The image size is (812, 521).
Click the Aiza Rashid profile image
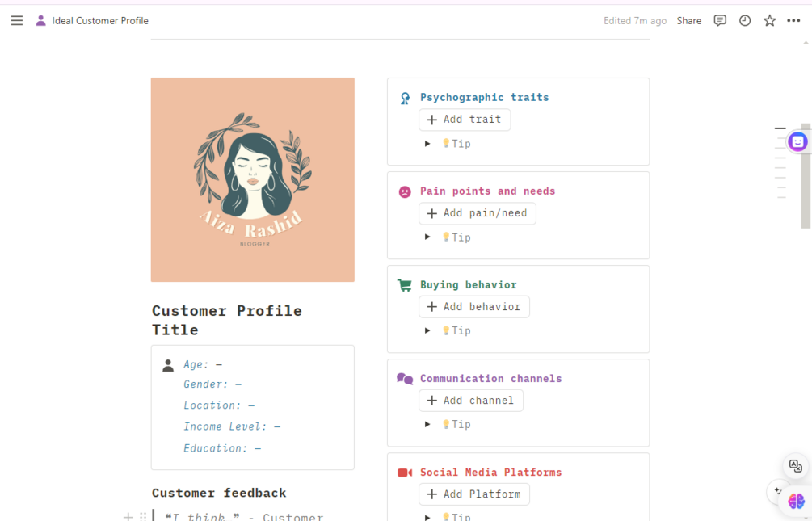point(252,179)
